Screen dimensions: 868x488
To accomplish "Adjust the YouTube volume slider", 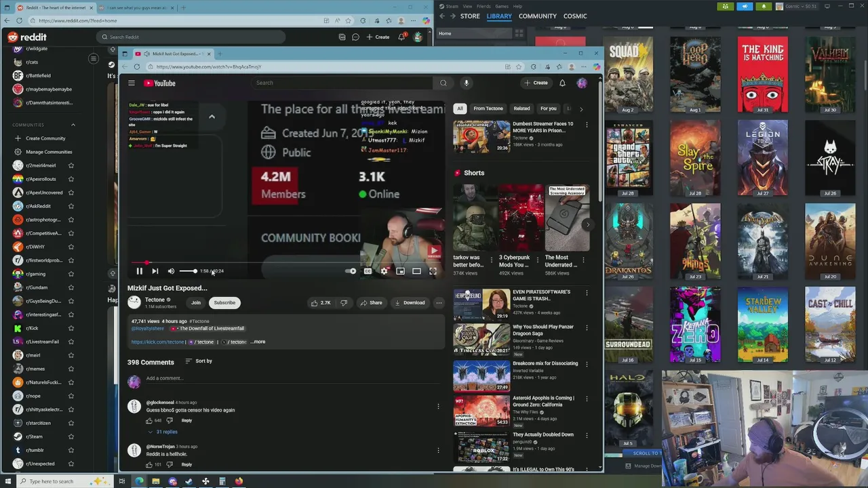I will 188,271.
